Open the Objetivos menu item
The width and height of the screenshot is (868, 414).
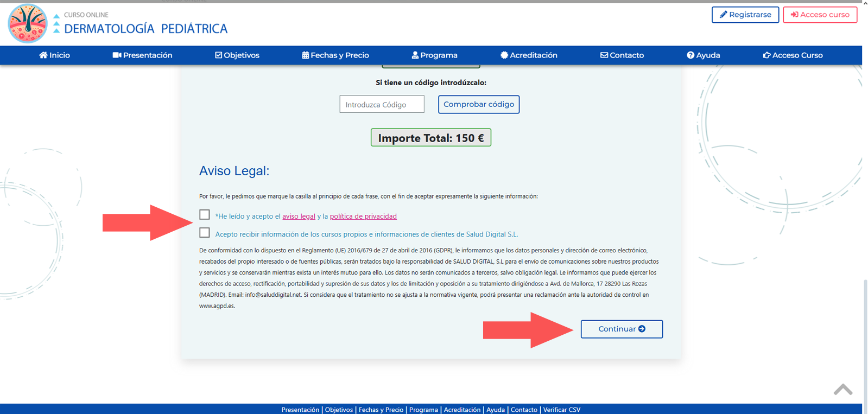(237, 55)
